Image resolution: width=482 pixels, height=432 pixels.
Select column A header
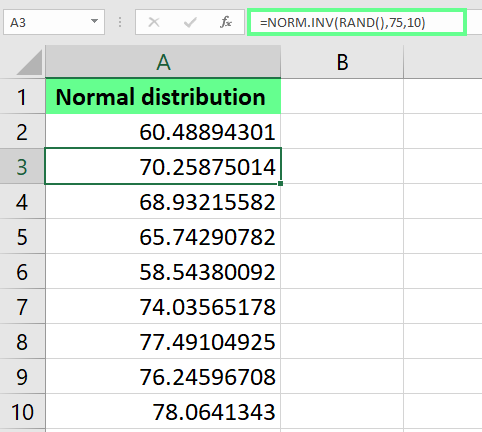pos(163,62)
